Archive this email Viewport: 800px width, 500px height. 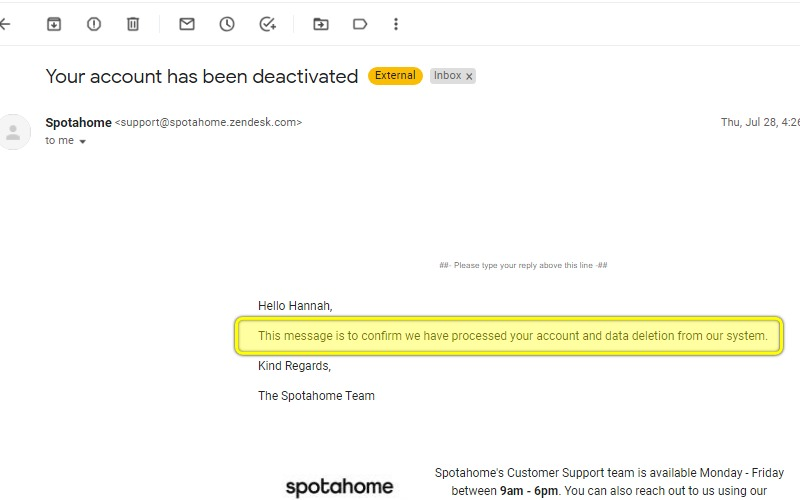(x=54, y=24)
